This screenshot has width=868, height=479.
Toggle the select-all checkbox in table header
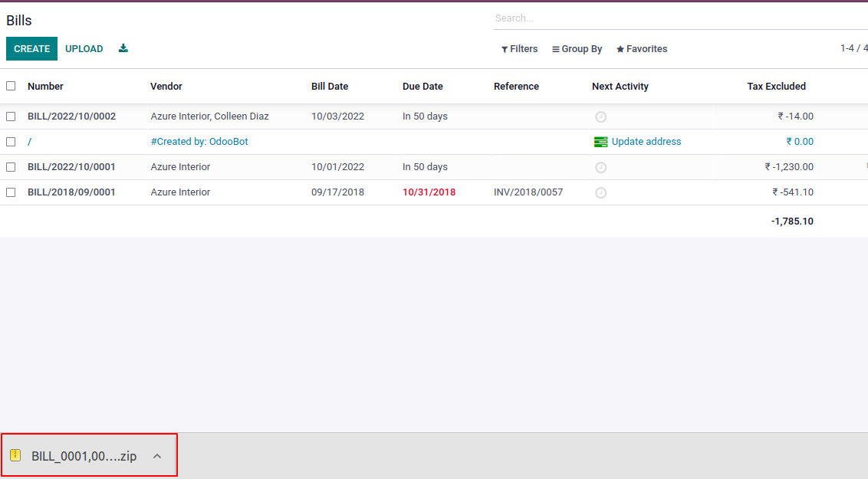[x=11, y=86]
